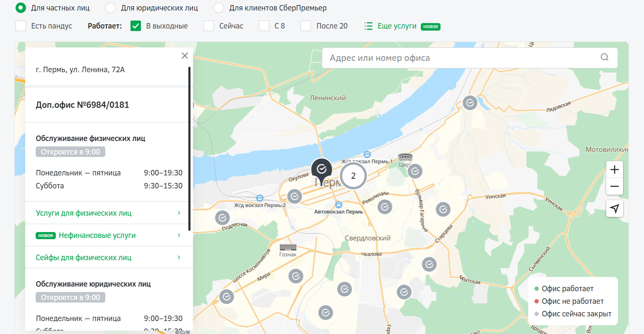
Task: Select office marker near Цирк
Action: tap(415, 171)
